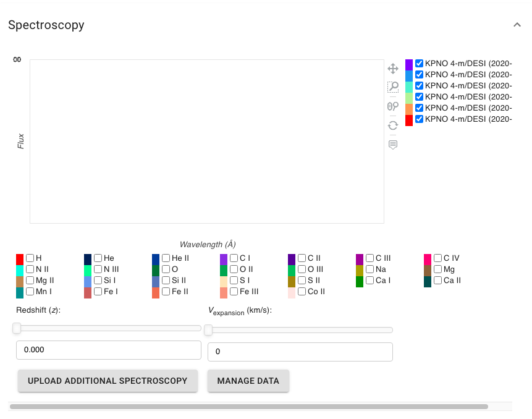Activate the Box Zoom tool

(393, 87)
